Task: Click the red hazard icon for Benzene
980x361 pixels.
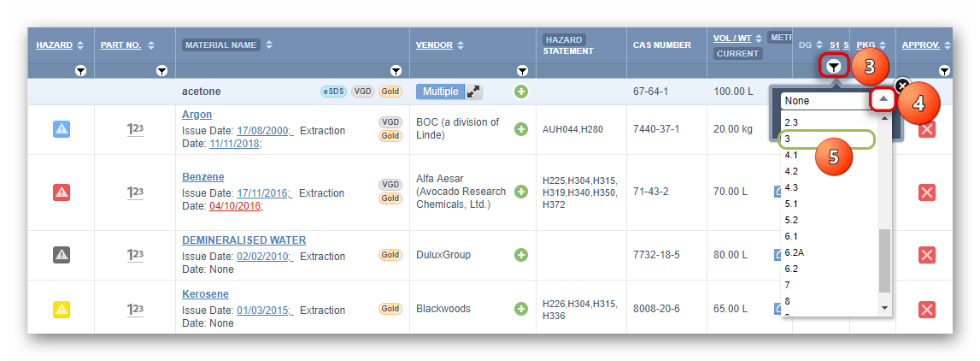Action: (x=62, y=192)
